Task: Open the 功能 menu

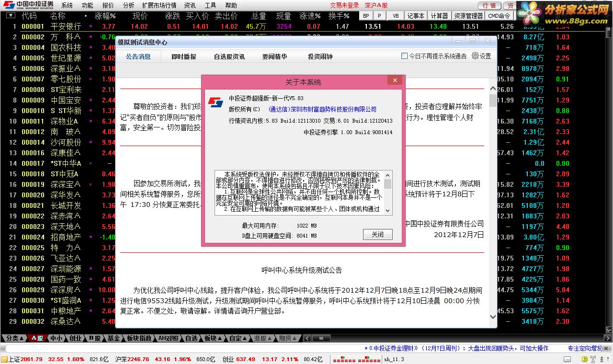Action: point(87,5)
